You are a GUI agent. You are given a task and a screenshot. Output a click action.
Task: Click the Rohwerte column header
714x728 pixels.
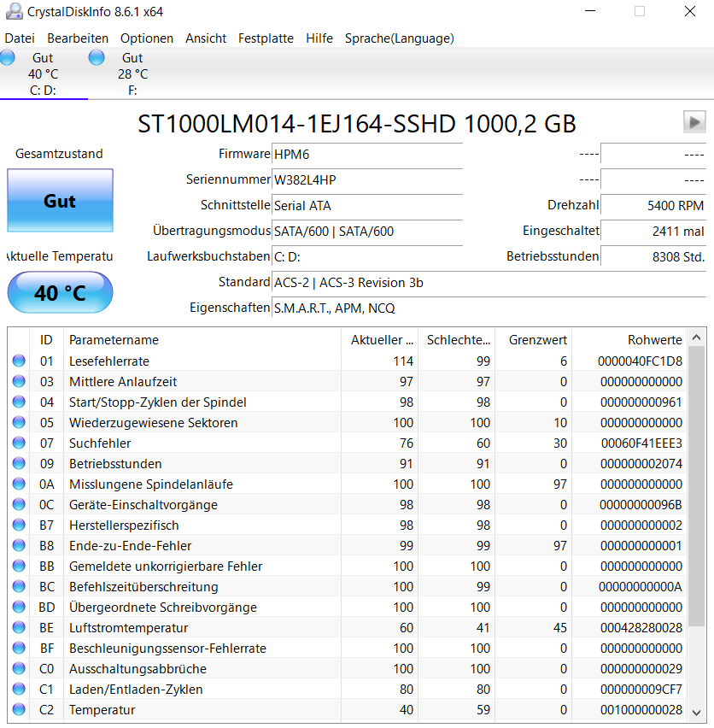coord(629,340)
